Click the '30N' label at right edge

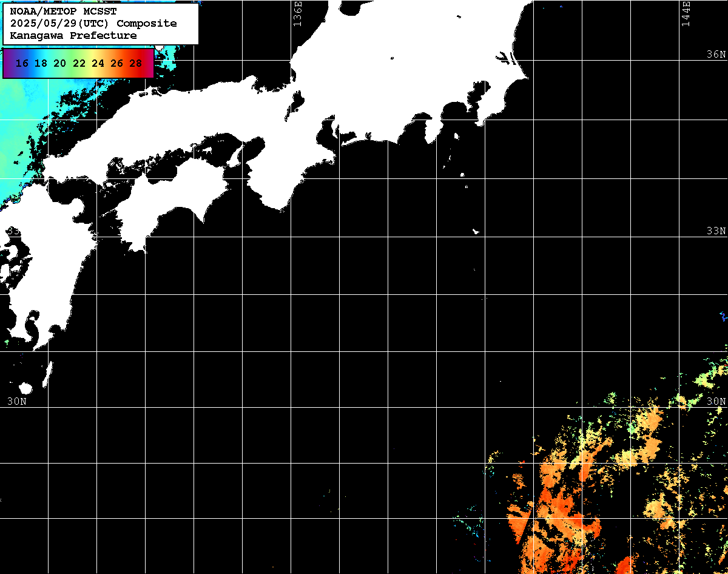(716, 401)
